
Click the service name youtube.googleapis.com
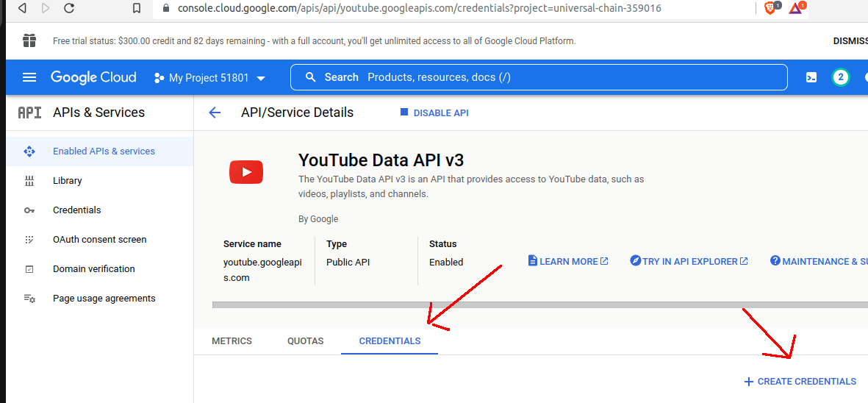(262, 270)
